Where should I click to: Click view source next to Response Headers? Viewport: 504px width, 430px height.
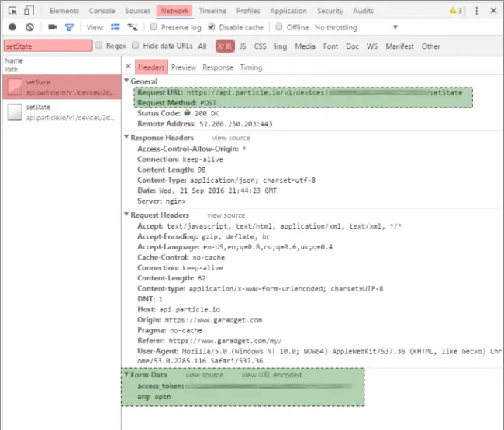click(231, 138)
